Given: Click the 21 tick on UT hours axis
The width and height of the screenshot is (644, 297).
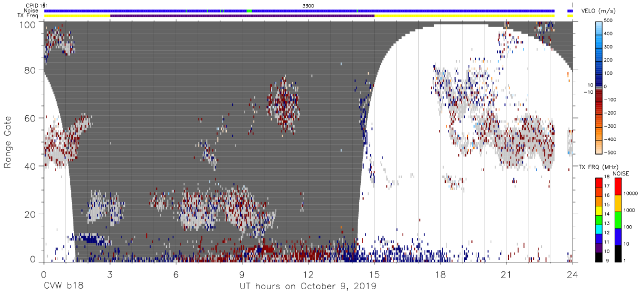Looking at the screenshot, I should (x=507, y=274).
